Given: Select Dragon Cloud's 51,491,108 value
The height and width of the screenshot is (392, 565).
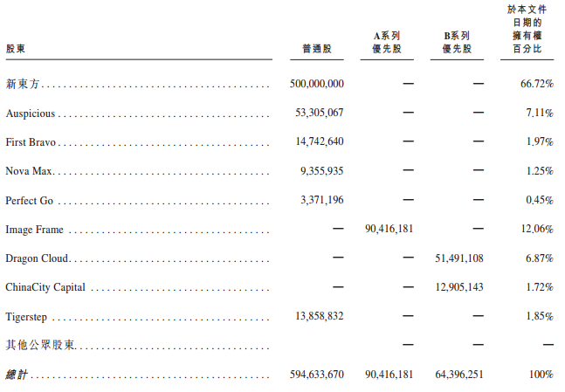Looking at the screenshot, I should click(x=458, y=258).
